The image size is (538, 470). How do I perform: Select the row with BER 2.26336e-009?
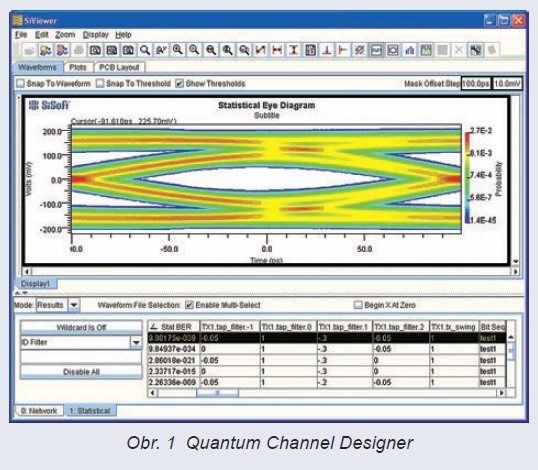coord(327,383)
